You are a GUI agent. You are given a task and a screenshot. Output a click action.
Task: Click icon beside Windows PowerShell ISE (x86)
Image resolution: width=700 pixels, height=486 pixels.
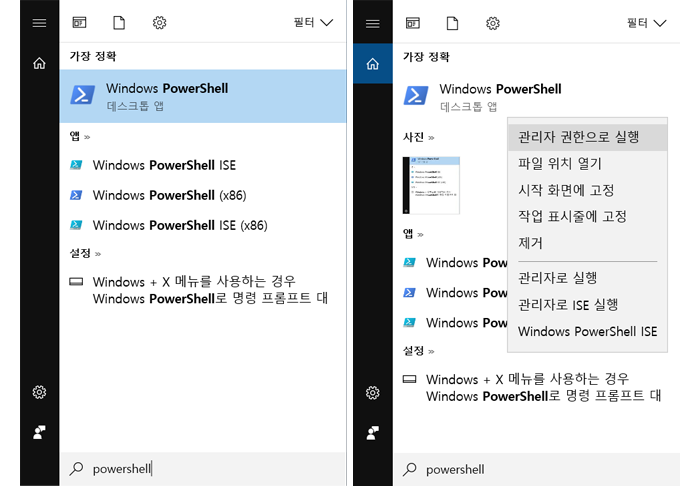coord(76,225)
